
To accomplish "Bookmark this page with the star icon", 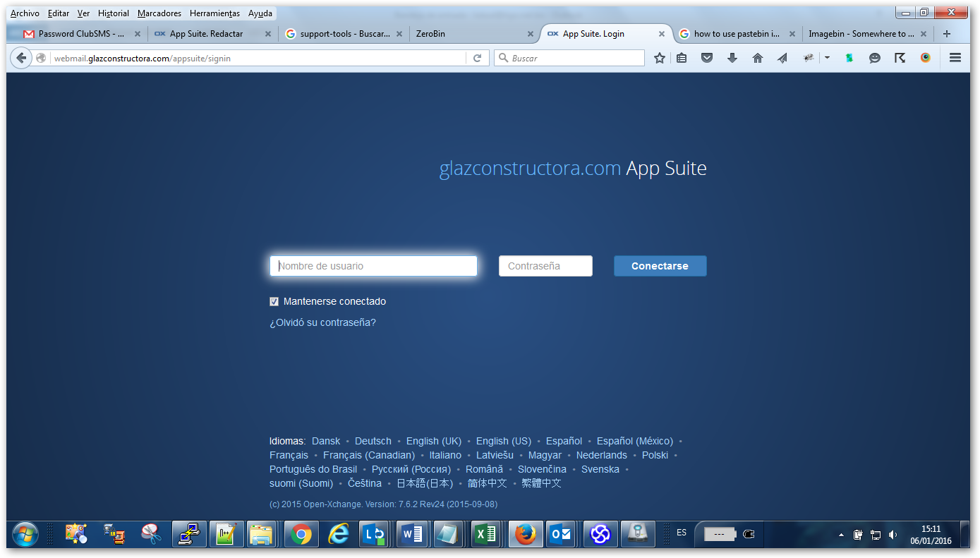I will [x=660, y=59].
